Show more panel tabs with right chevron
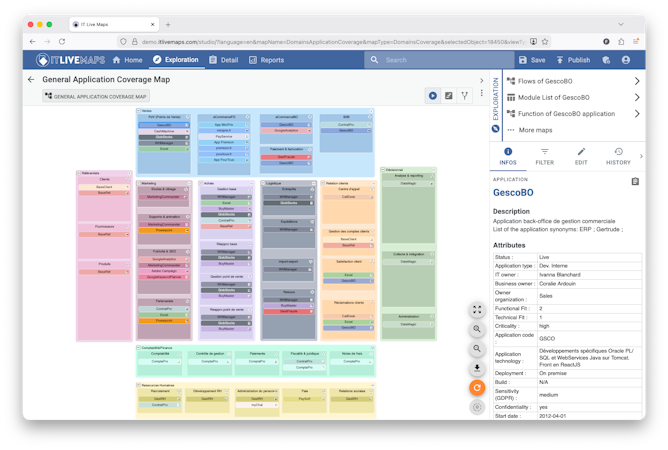 641,156
